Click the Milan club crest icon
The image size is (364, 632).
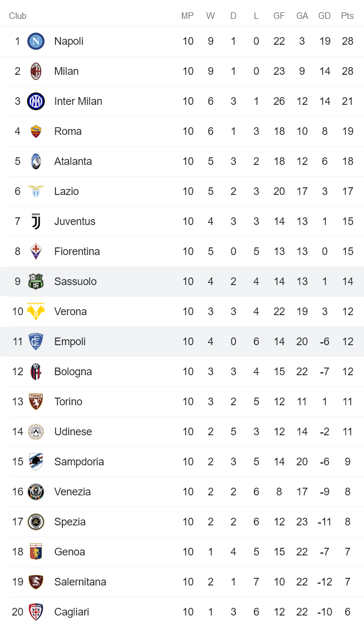click(36, 71)
